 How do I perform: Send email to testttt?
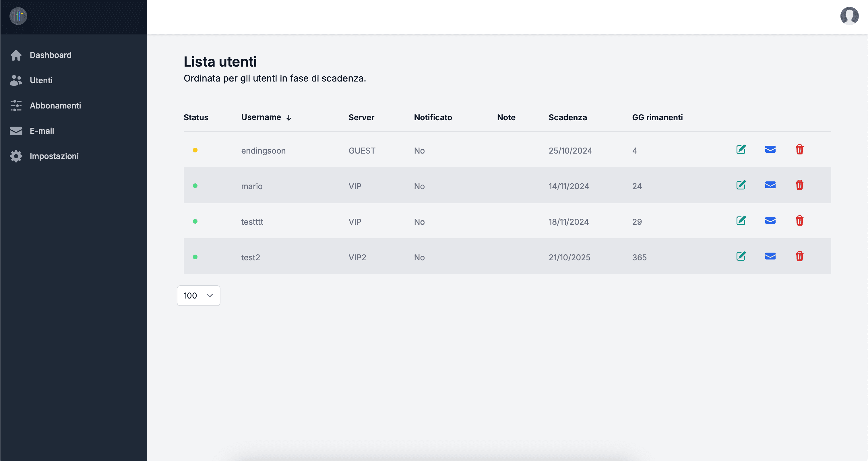pyautogui.click(x=770, y=221)
